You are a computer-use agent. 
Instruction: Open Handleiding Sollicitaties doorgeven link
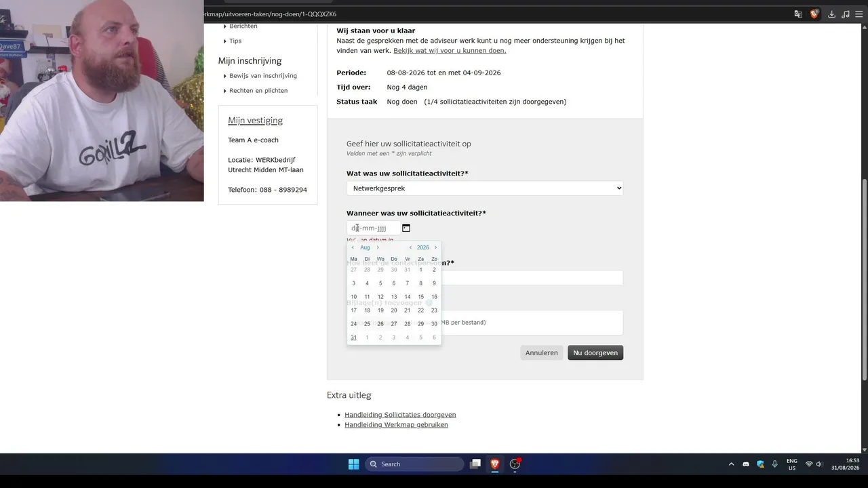click(x=400, y=415)
